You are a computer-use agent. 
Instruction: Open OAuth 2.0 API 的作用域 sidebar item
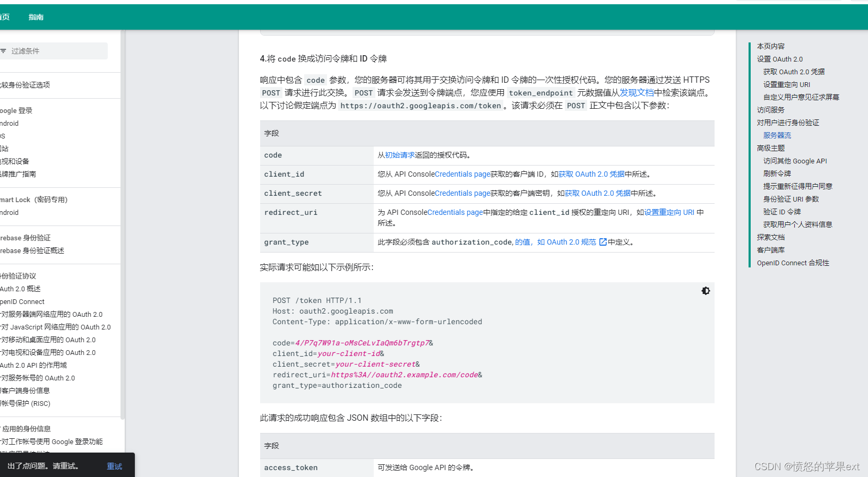point(33,365)
